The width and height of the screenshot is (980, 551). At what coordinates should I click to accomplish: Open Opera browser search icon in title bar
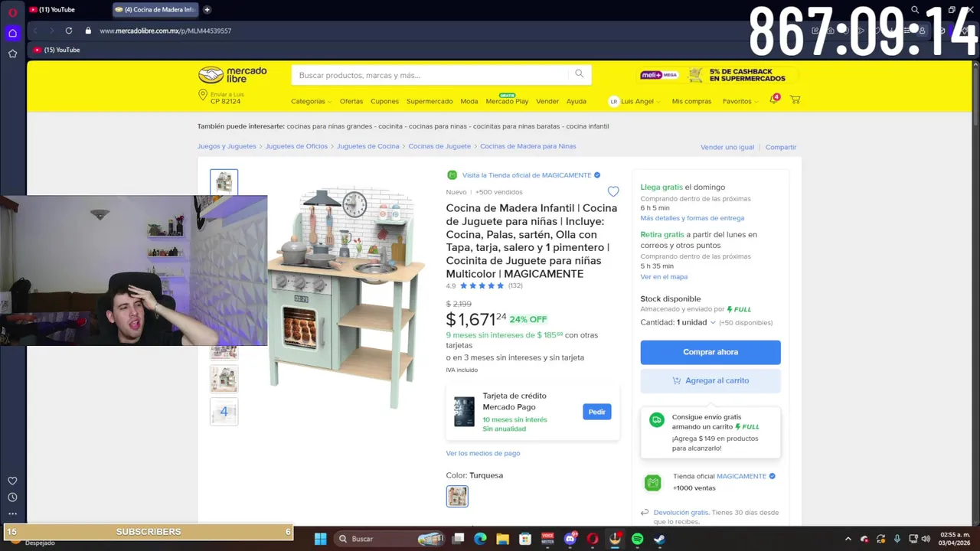[x=915, y=10]
